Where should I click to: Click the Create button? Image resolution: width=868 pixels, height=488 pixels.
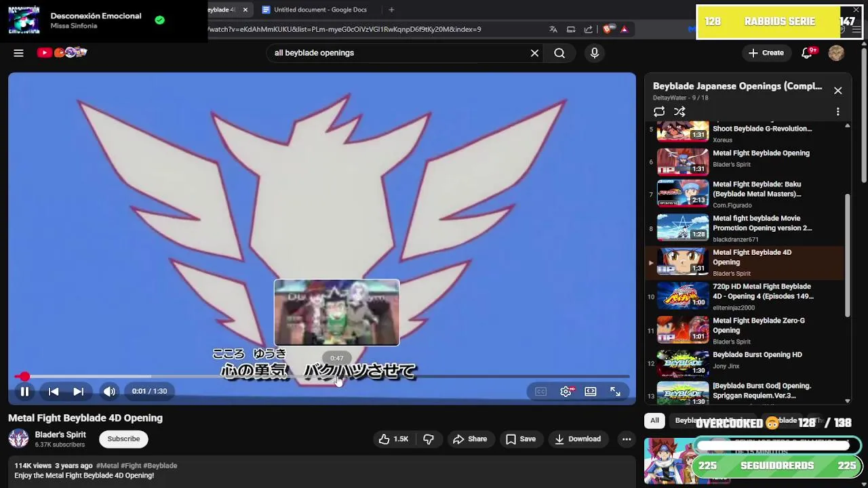coord(766,53)
